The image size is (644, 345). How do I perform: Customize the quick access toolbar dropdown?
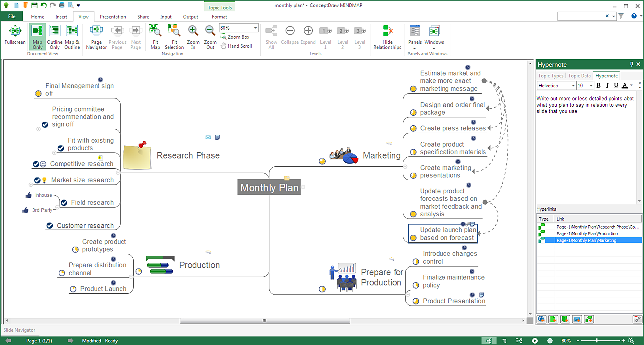coord(78,5)
